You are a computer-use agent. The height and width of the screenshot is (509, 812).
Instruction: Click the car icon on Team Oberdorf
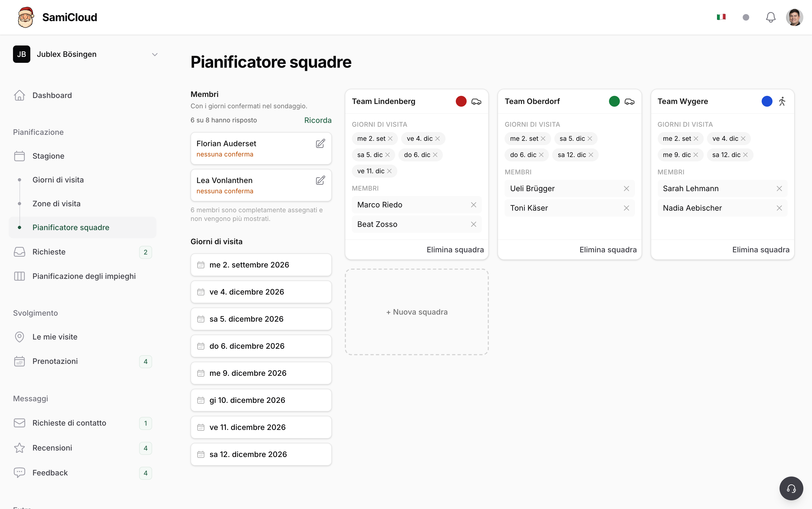[x=629, y=101]
